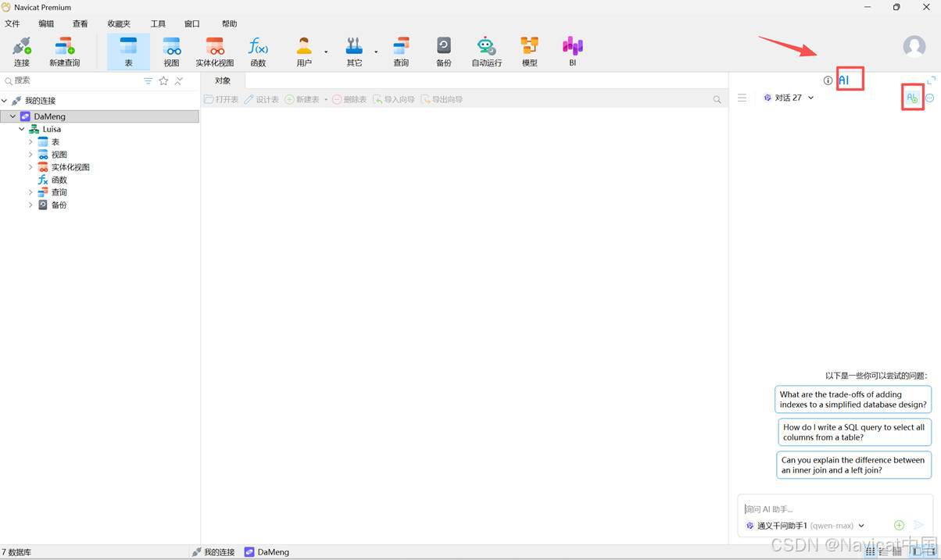The width and height of the screenshot is (941, 560).
Task: Click the send arrow in the AI input box
Action: click(x=919, y=526)
